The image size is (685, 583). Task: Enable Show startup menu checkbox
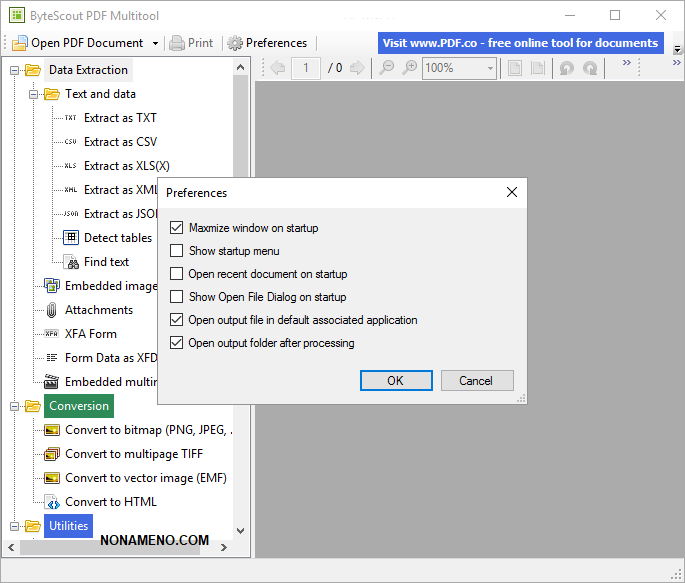click(177, 251)
